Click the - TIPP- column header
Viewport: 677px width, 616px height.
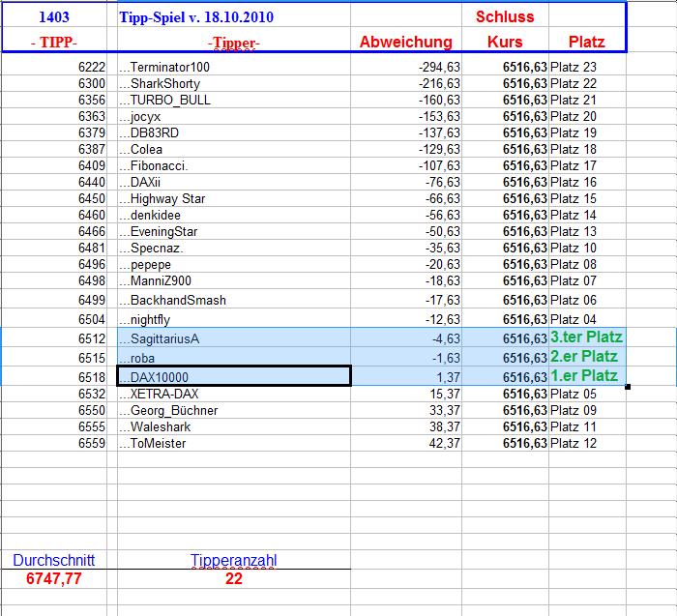point(54,42)
